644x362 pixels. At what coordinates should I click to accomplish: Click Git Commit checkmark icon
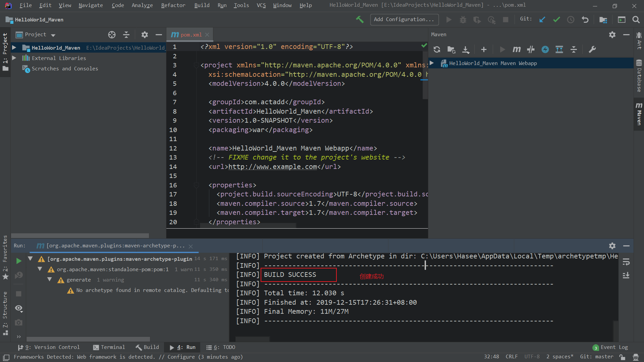coord(556,19)
